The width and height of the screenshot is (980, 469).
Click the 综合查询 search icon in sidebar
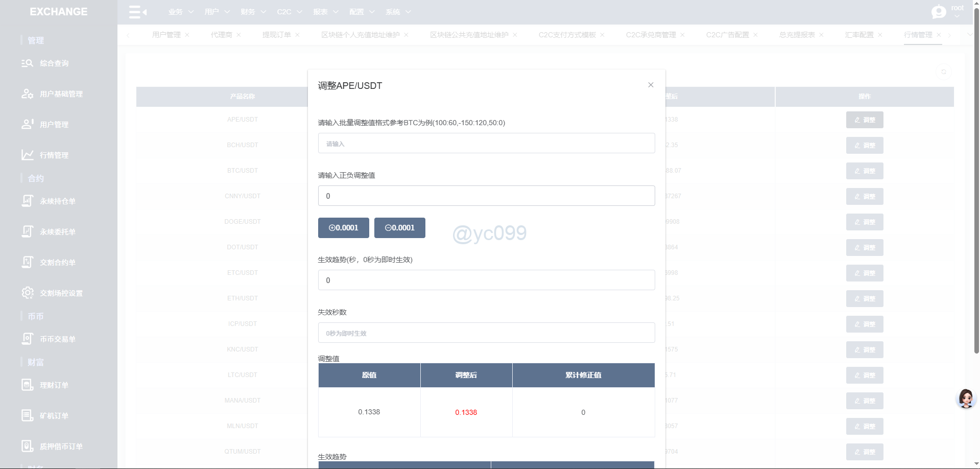pyautogui.click(x=27, y=63)
